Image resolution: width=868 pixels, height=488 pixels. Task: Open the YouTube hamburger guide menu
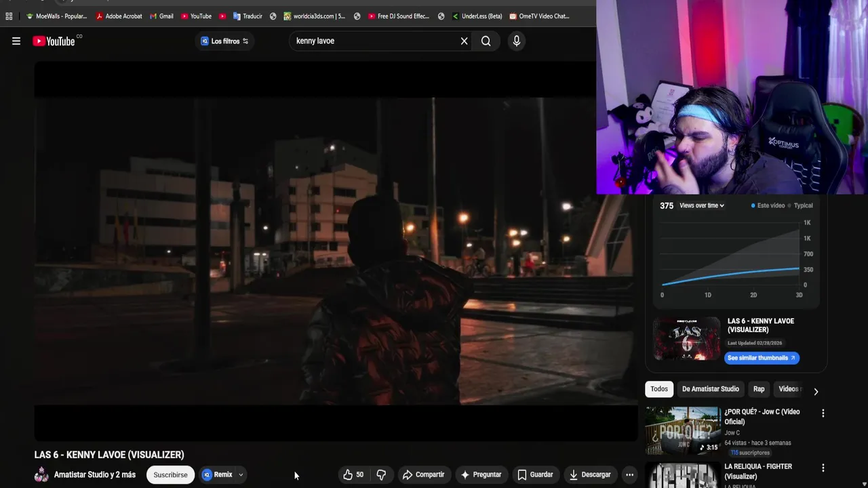[16, 41]
